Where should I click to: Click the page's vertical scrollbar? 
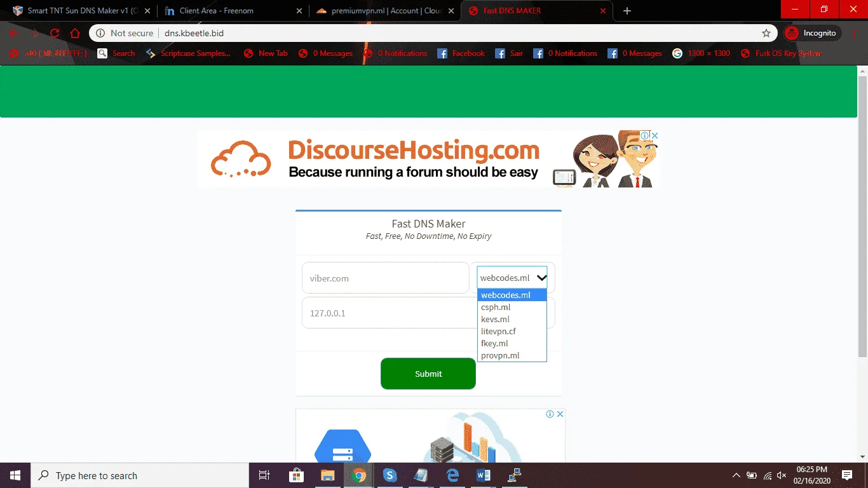pos(862,216)
